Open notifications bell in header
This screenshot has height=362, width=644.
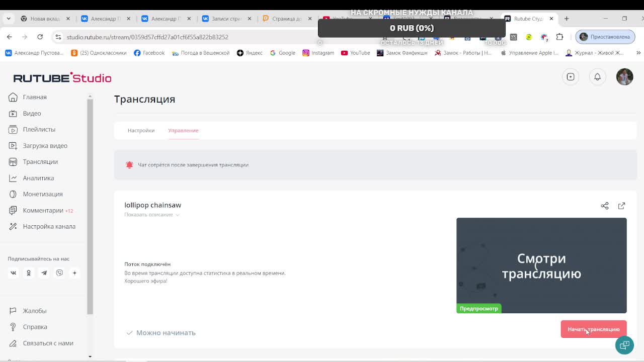(597, 77)
